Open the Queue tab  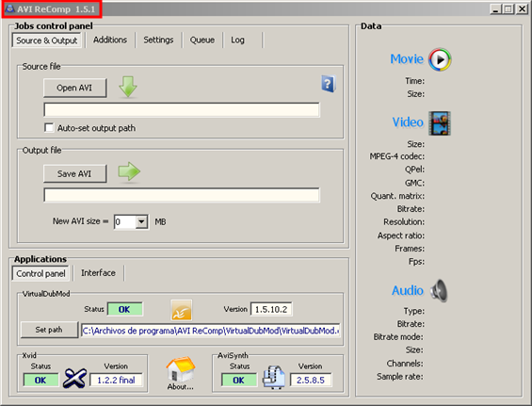[202, 41]
